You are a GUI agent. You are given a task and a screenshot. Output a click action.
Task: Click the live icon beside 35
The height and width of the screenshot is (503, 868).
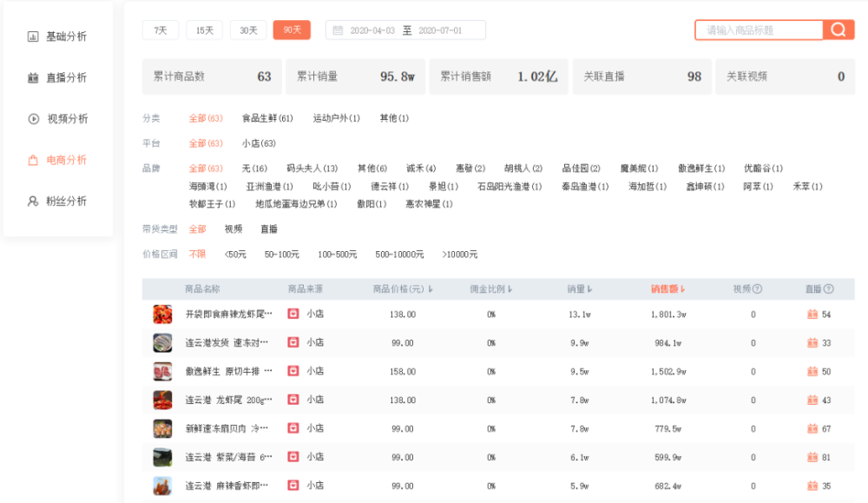point(812,486)
